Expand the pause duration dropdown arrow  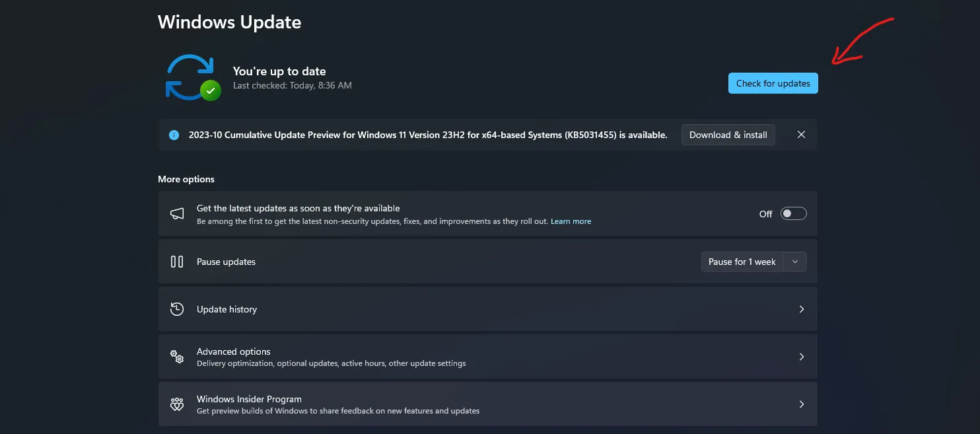(x=795, y=262)
